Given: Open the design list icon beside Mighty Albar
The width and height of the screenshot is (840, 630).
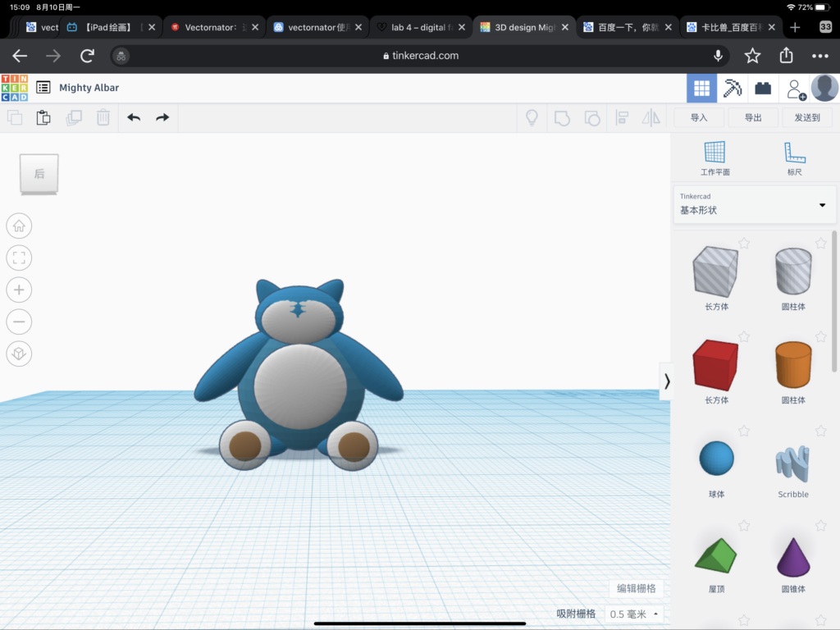Looking at the screenshot, I should [43, 88].
